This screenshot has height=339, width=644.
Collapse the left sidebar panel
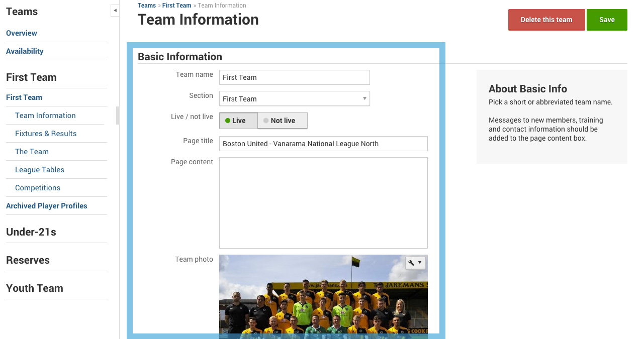pyautogui.click(x=115, y=10)
